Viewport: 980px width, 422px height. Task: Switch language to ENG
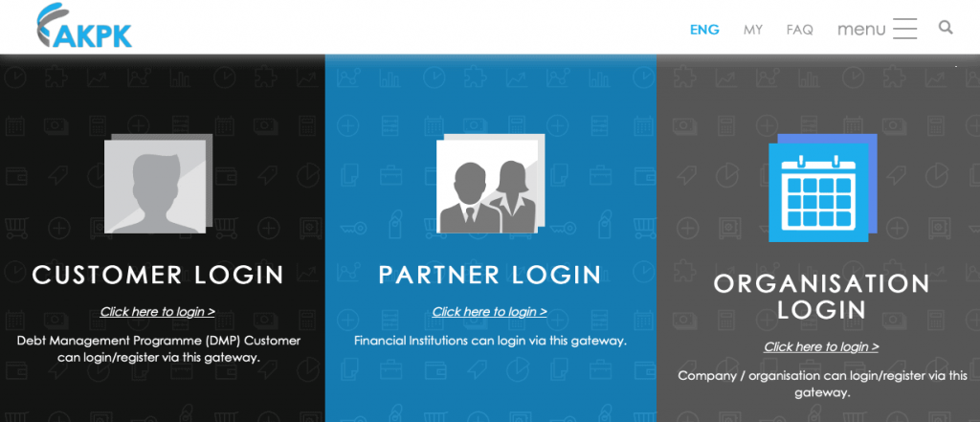pos(704,30)
